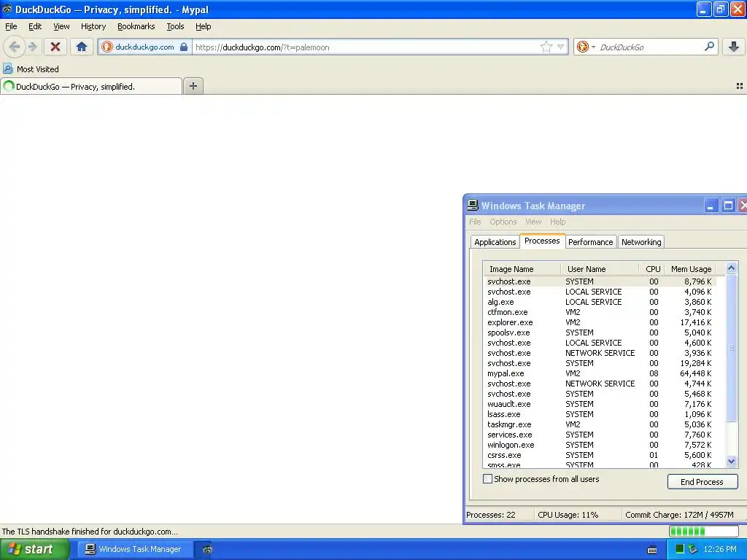Switch to the Processes tab

tap(542, 241)
